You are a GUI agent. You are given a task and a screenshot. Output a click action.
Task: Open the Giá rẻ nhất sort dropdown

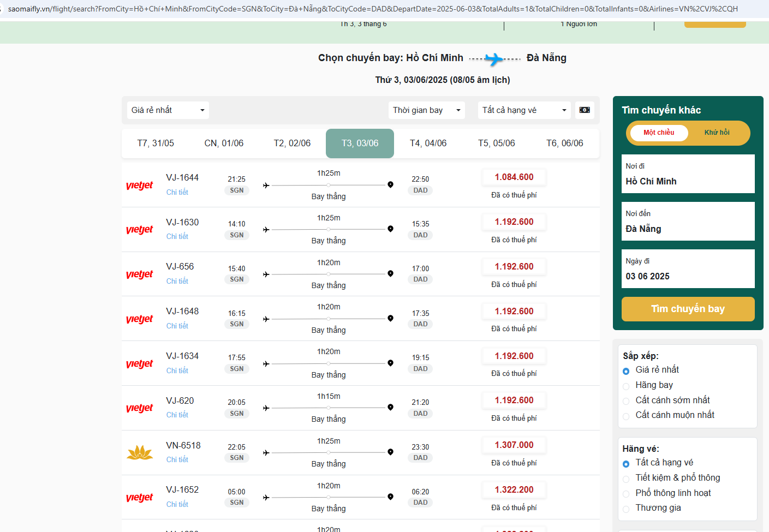click(168, 110)
